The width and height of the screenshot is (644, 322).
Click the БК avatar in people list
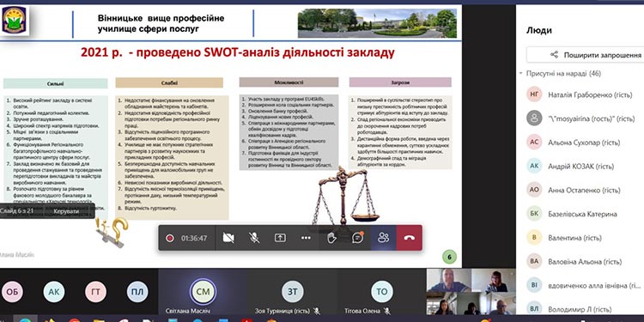coord(534,214)
